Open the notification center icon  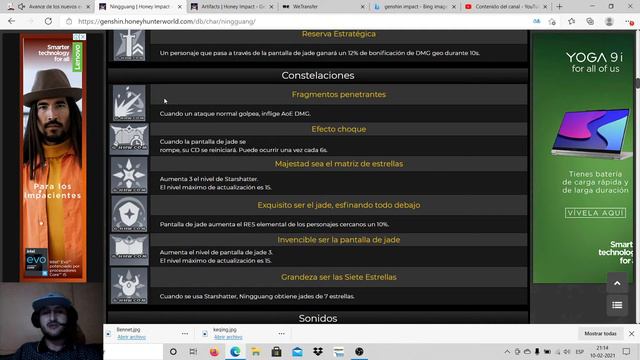click(627, 351)
